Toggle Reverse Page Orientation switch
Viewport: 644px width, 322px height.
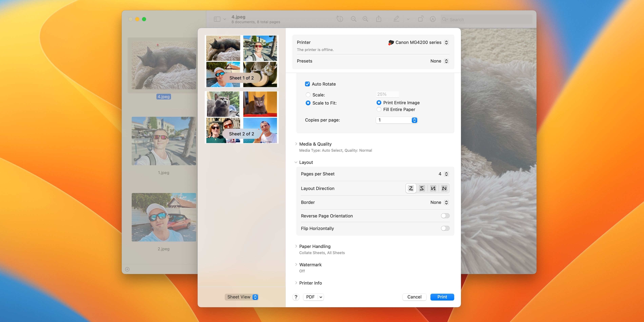click(445, 216)
